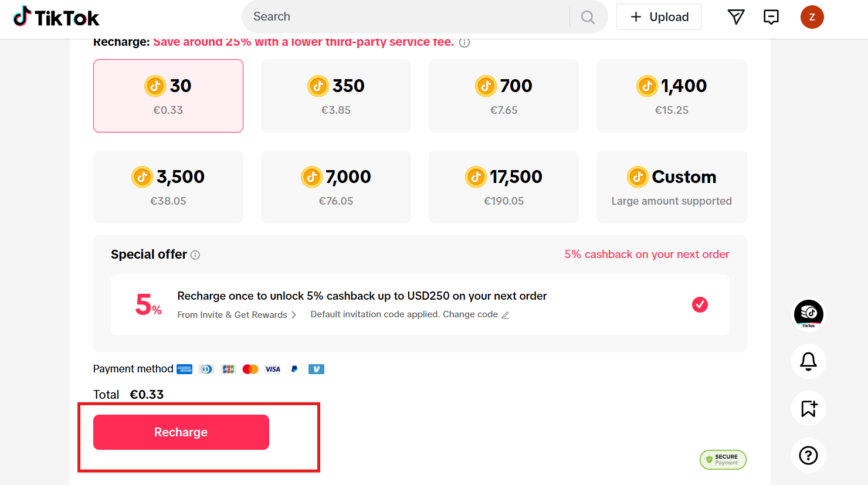
Task: Open help via question mark icon
Action: click(808, 455)
